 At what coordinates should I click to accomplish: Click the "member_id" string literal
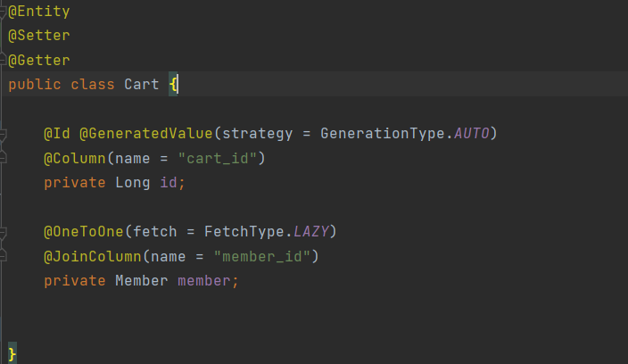262,257
